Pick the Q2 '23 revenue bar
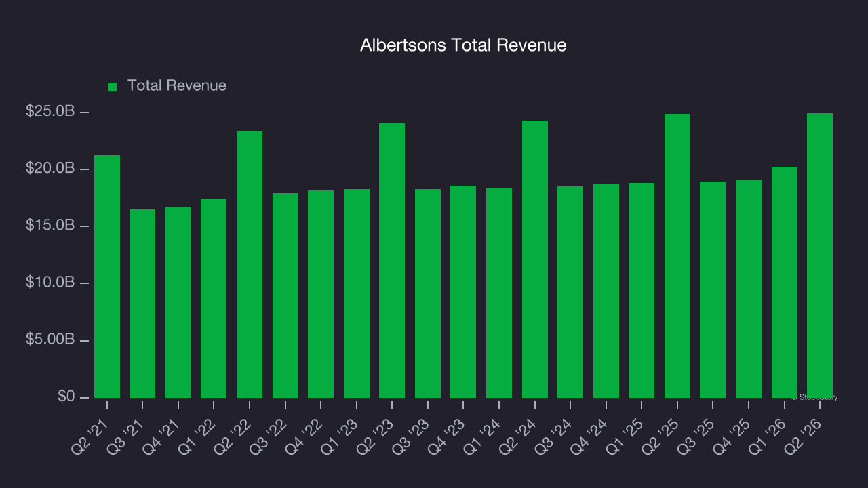Viewport: 868px width, 488px height. click(392, 260)
